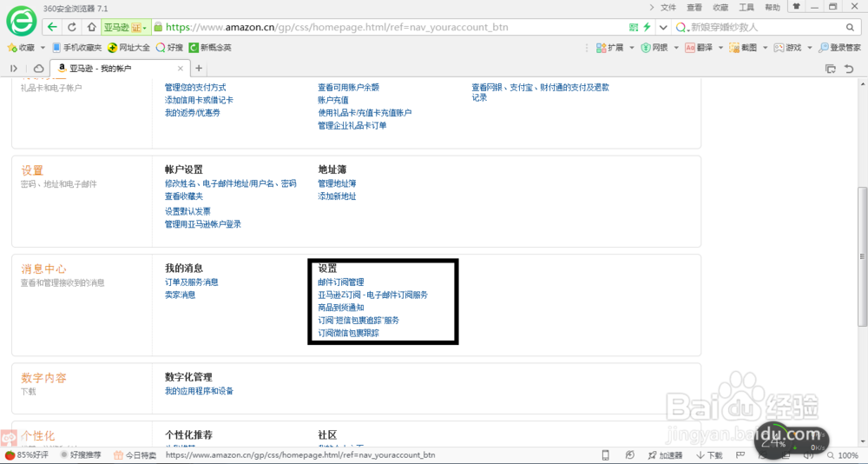Click the 360 browser green logo
This screenshot has height=464, width=868.
click(21, 21)
